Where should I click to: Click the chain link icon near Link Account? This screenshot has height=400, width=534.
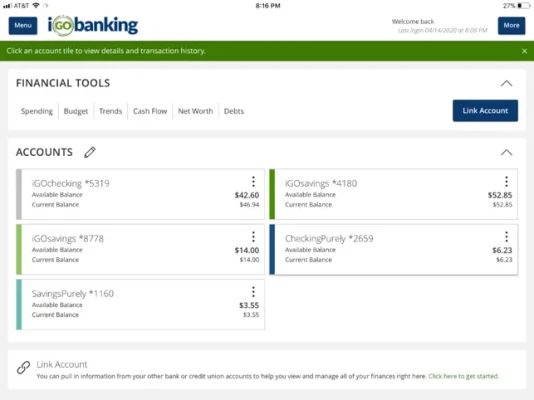23,368
